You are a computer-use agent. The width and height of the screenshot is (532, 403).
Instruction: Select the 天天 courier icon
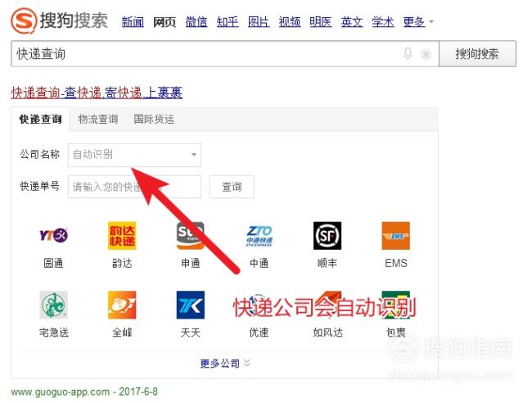point(191,305)
